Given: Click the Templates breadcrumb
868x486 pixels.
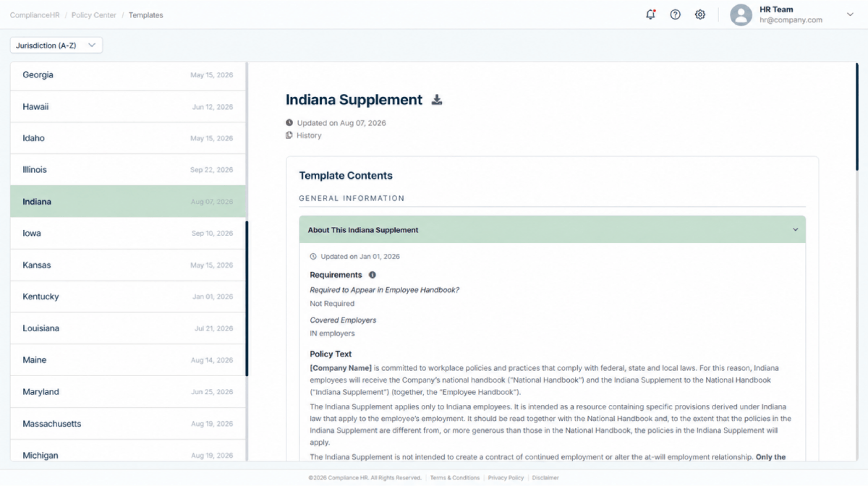Looking at the screenshot, I should 146,15.
